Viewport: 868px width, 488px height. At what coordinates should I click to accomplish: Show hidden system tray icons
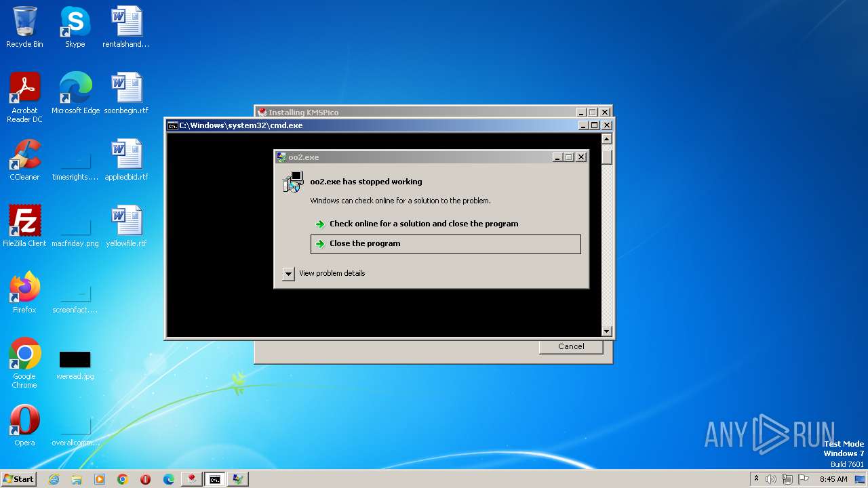[x=756, y=479]
